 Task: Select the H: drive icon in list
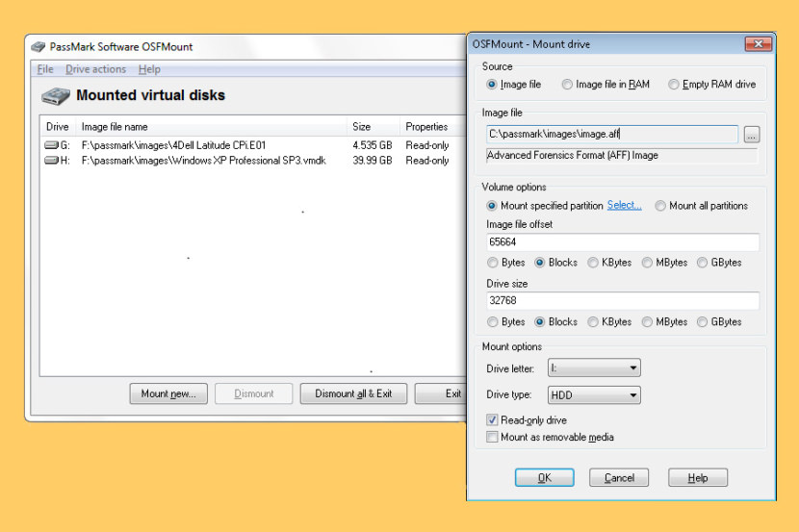52,161
